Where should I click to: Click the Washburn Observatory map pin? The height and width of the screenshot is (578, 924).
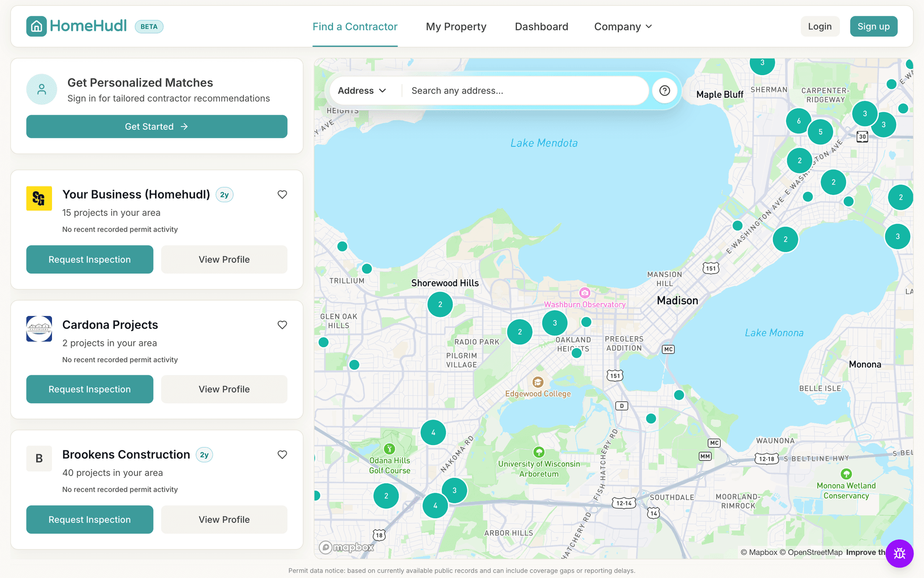(x=585, y=292)
